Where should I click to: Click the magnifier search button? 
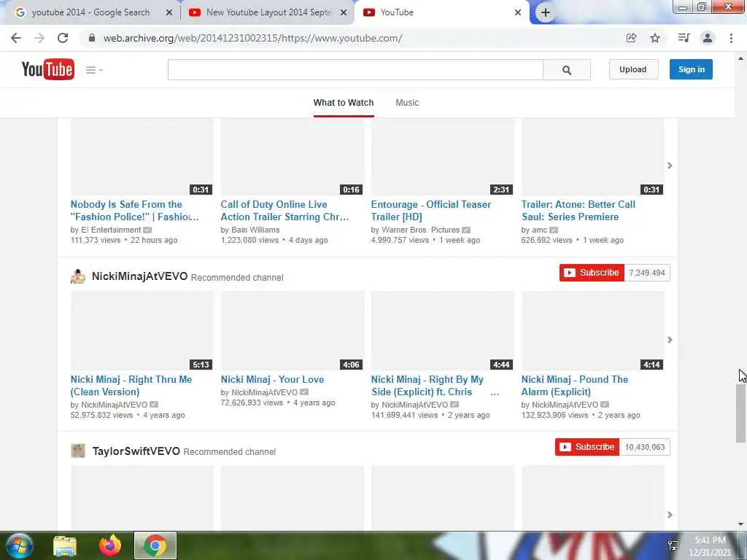[566, 70]
